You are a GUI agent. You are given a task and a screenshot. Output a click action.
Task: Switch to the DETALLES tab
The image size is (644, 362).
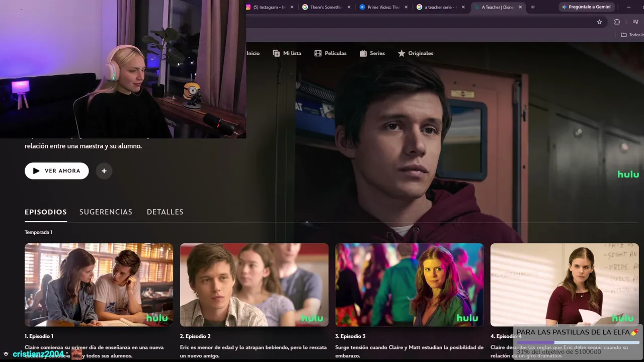(165, 212)
